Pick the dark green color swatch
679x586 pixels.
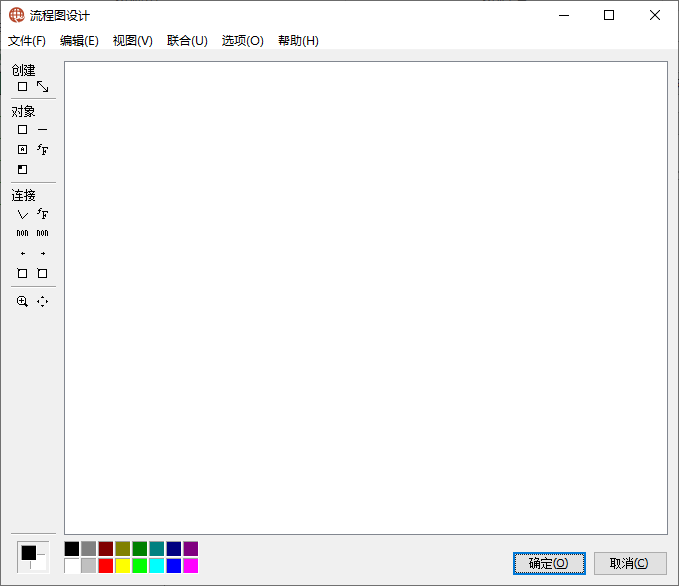point(140,549)
